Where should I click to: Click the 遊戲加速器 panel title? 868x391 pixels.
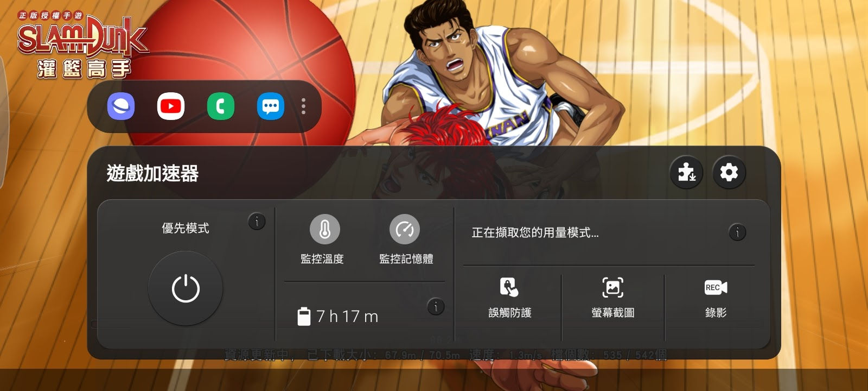click(x=152, y=173)
